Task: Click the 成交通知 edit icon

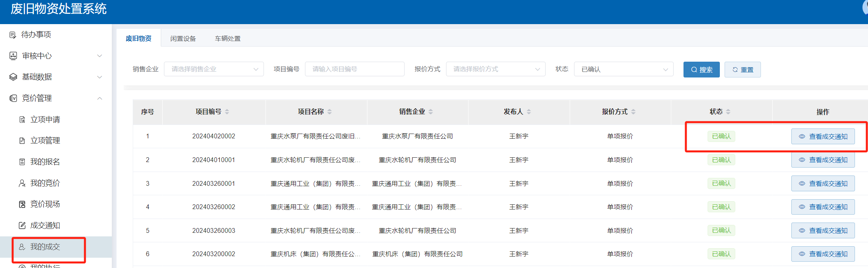Action: click(22, 225)
